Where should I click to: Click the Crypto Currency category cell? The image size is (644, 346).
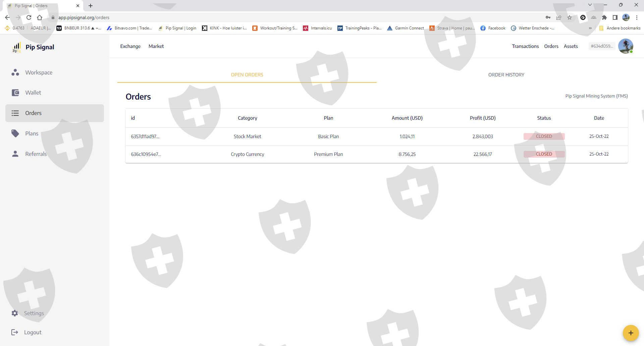(x=248, y=154)
